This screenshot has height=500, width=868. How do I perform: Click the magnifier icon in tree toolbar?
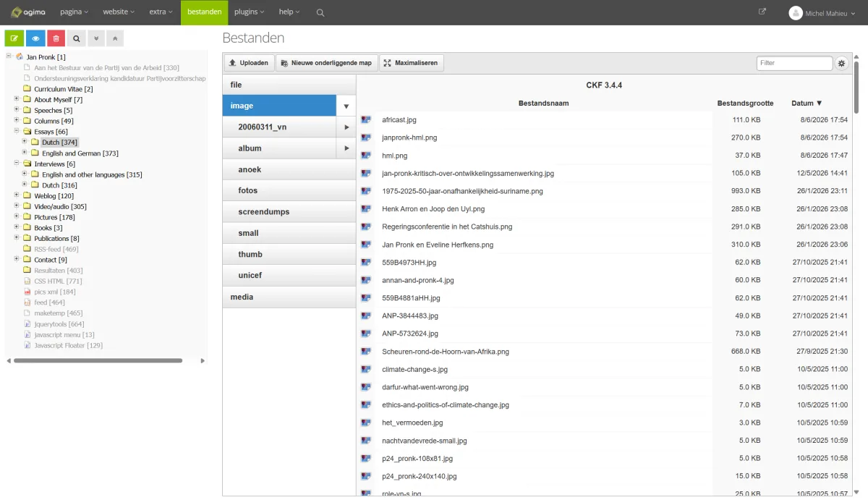pos(77,38)
